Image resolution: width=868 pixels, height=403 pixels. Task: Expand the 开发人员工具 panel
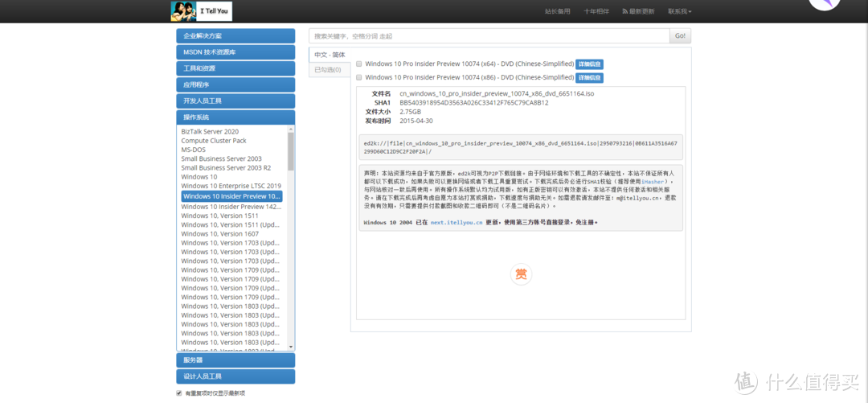coord(235,101)
